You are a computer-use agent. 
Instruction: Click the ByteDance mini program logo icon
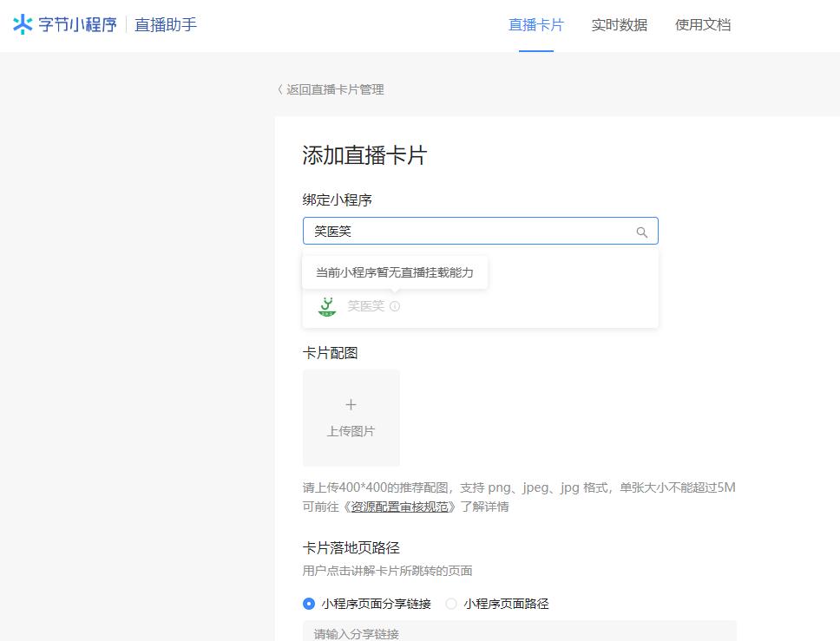23,24
